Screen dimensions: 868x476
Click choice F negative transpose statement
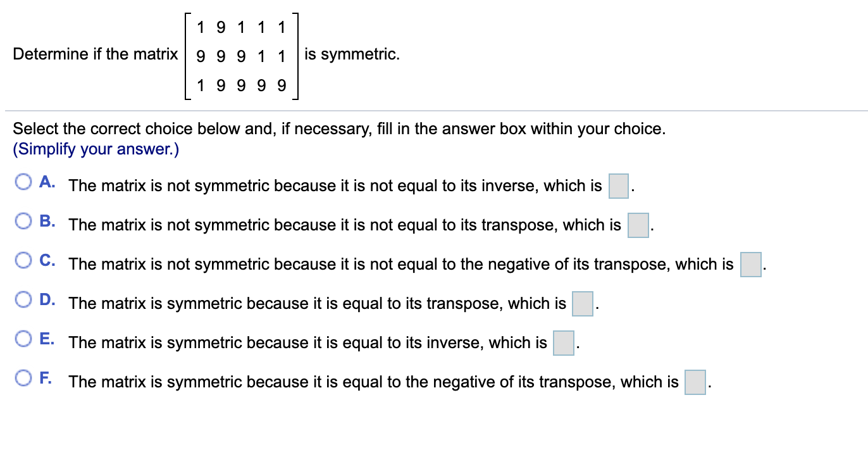pos(373,382)
